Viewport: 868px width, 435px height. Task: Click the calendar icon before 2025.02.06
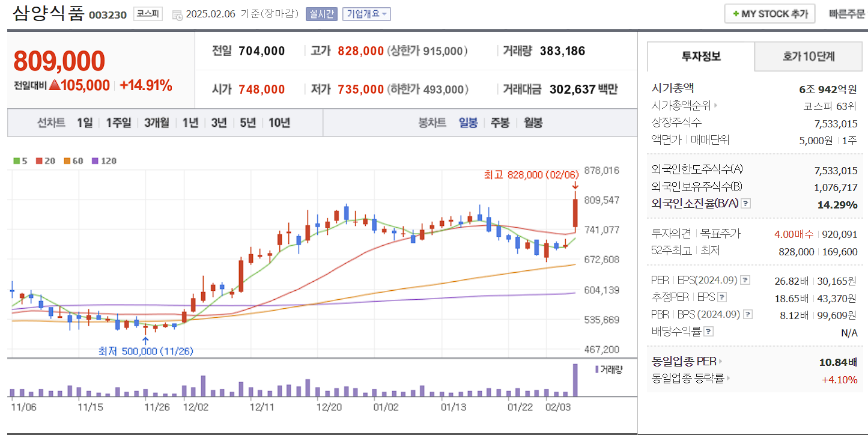[x=177, y=14]
